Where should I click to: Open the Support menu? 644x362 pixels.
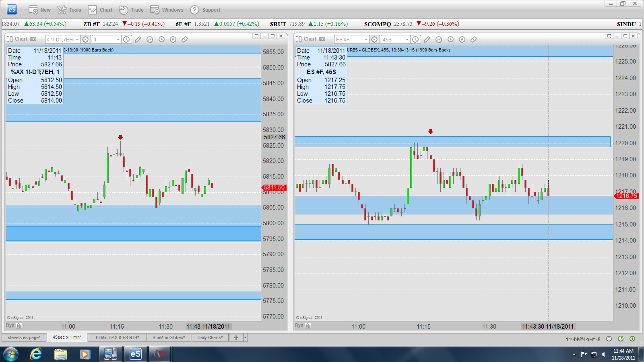205,10
